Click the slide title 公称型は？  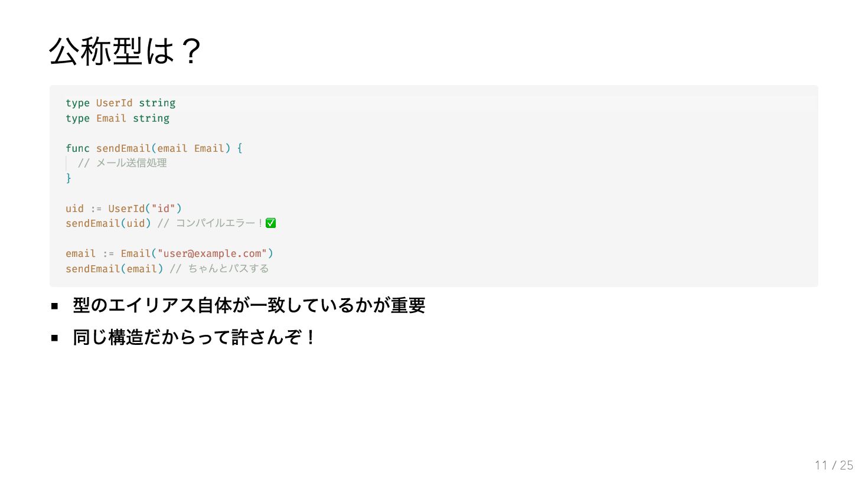126,51
